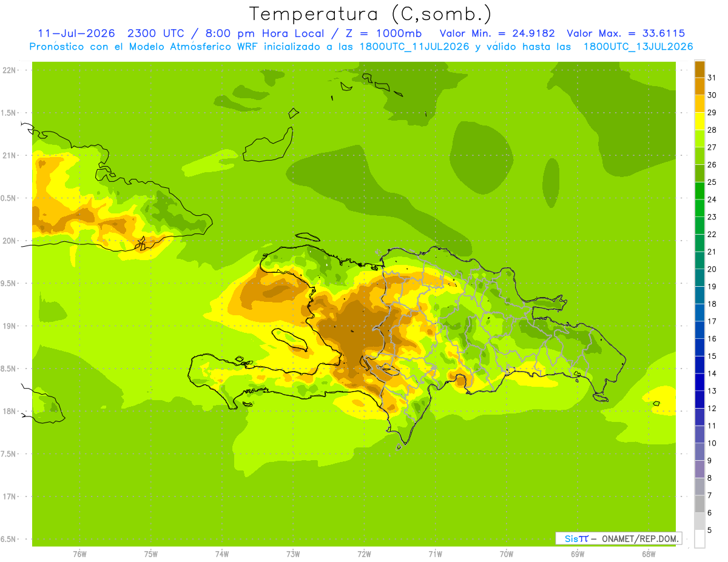The height and width of the screenshot is (562, 728).
Task: Click legend swatch between 30 and 31
Action: (x=699, y=86)
